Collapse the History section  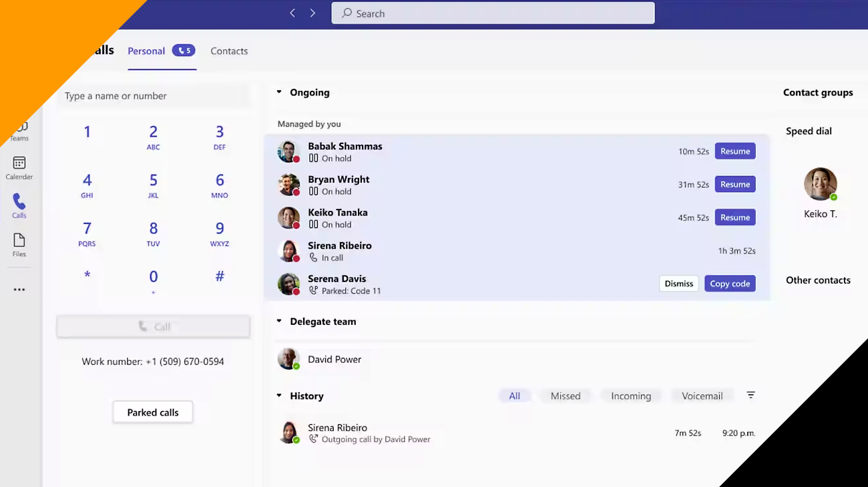coord(279,396)
